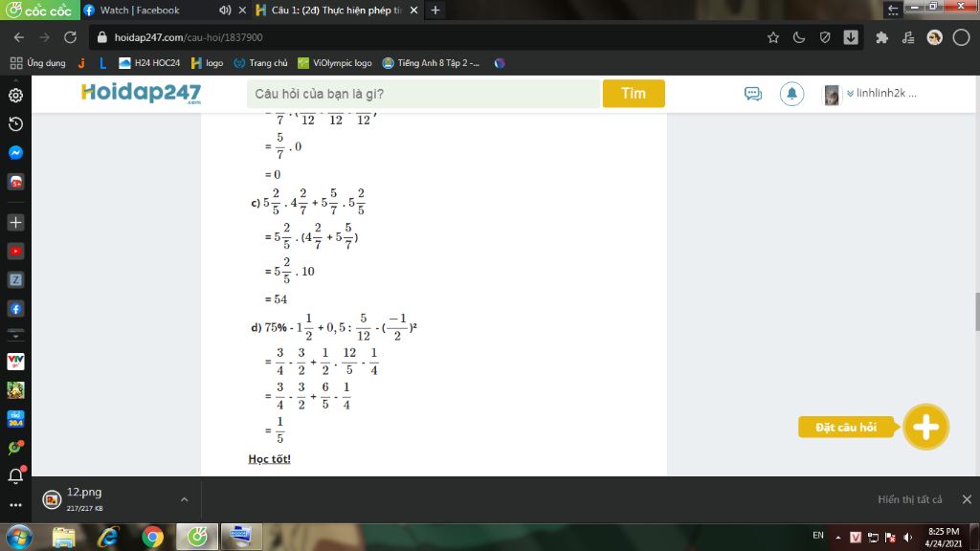Toggle dark mode moon icon

(x=799, y=37)
